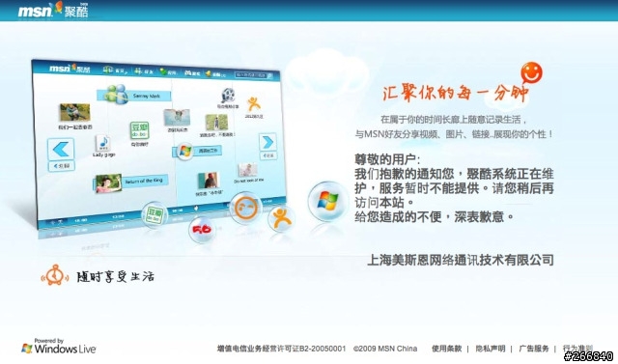Click the search field in preview window
618x364 pixels.
click(x=251, y=75)
